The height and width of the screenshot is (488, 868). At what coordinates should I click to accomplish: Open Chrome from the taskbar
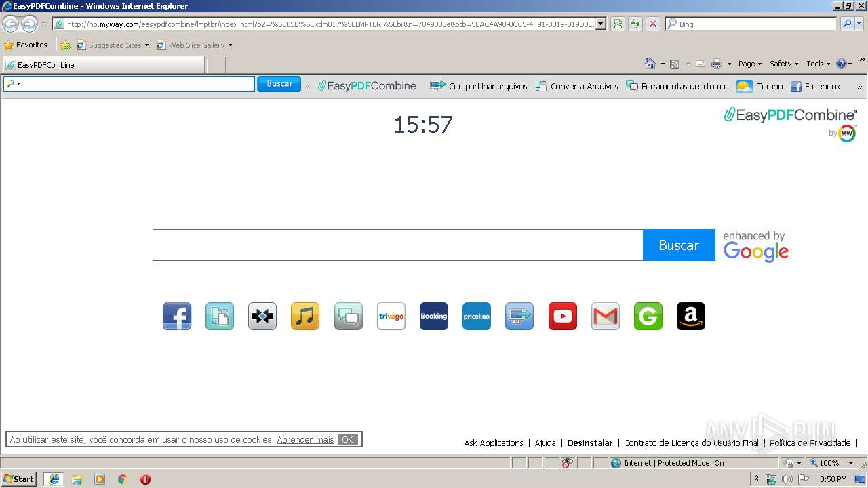pos(123,479)
